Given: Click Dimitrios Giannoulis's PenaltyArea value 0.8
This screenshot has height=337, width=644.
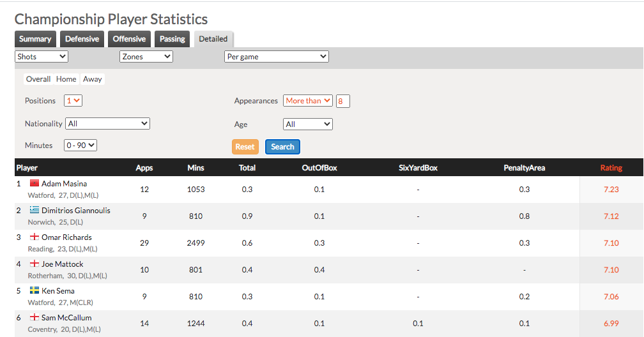Looking at the screenshot, I should (x=525, y=216).
